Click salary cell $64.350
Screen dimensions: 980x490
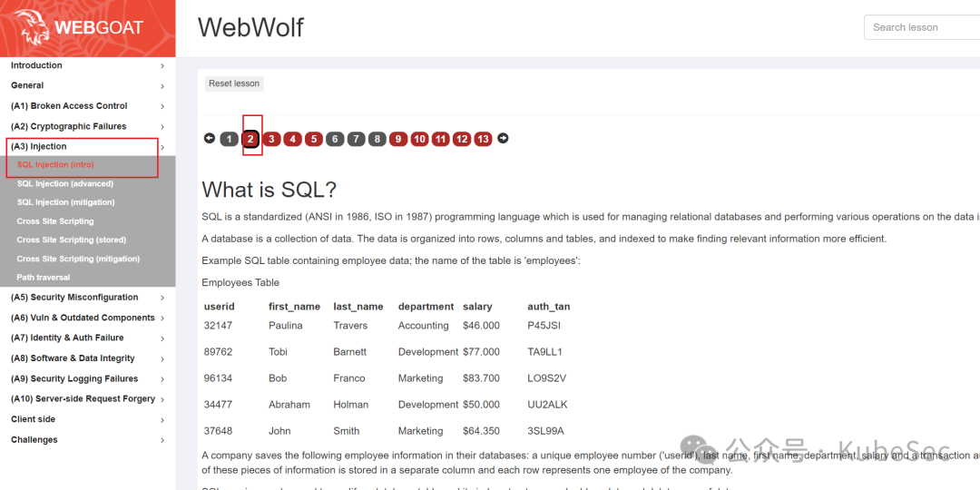click(x=481, y=431)
